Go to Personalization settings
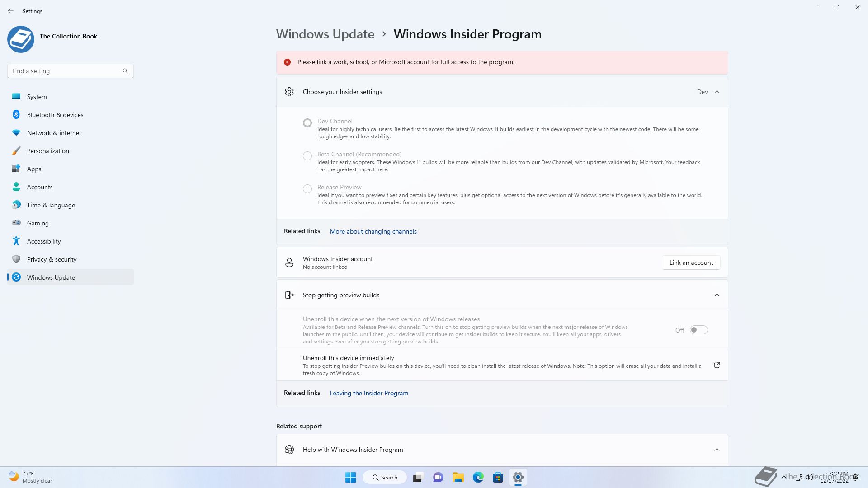This screenshot has width=868, height=488. pyautogui.click(x=71, y=150)
